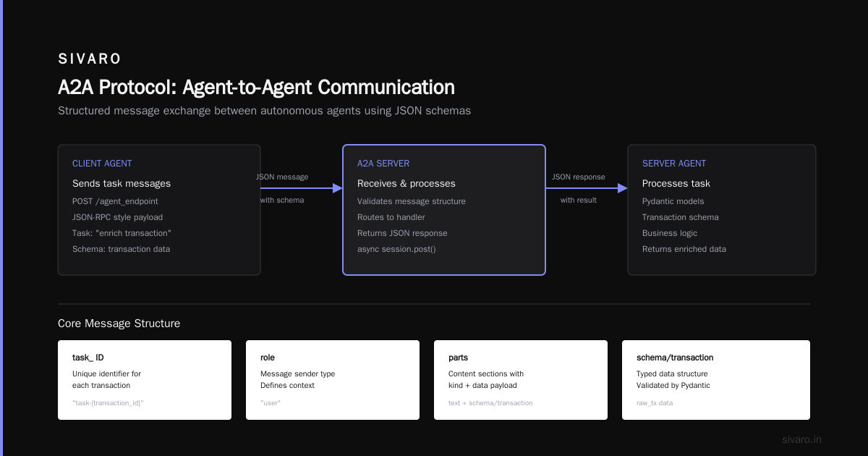The height and width of the screenshot is (456, 868).
Task: Click the 'parts' card title
Action: [x=459, y=358]
